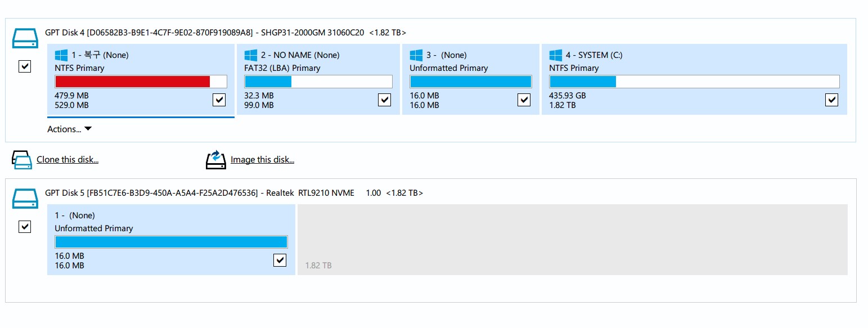Screen dimensions: 868x328
Task: Select the GPT Disk 4 SHGP31-2000GM title text
Action: (x=226, y=33)
